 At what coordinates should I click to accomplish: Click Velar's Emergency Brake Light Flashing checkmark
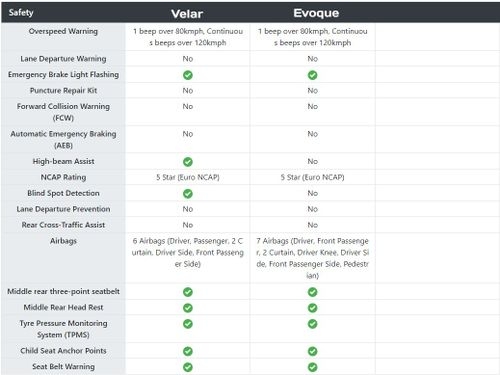(188, 75)
